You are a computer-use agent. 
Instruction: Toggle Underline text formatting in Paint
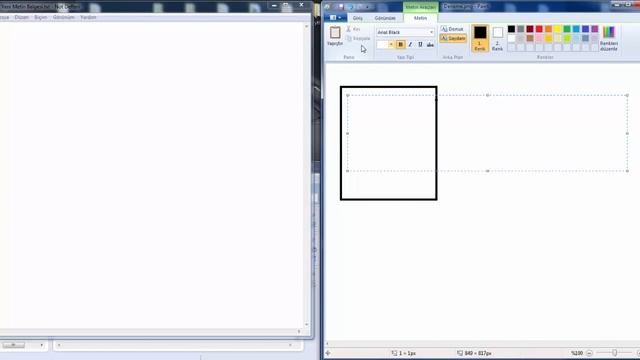coord(420,44)
